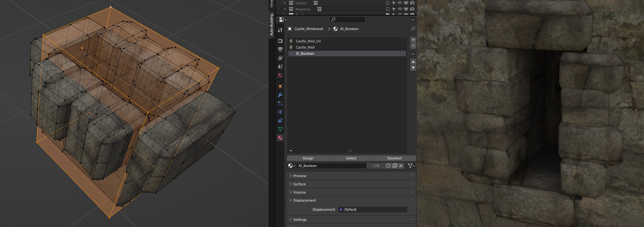Viewport: 644px width, 227px height.
Task: Move material slot down
Action: (413, 68)
